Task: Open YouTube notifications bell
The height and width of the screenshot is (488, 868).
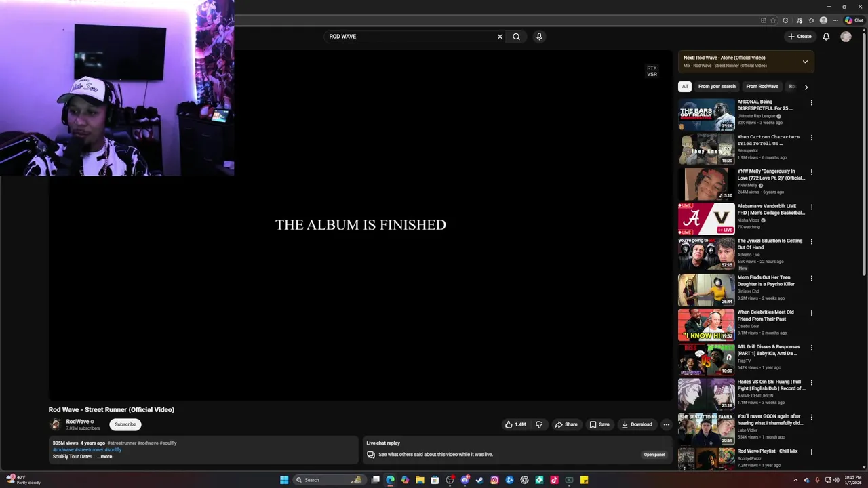Action: pyautogui.click(x=826, y=37)
